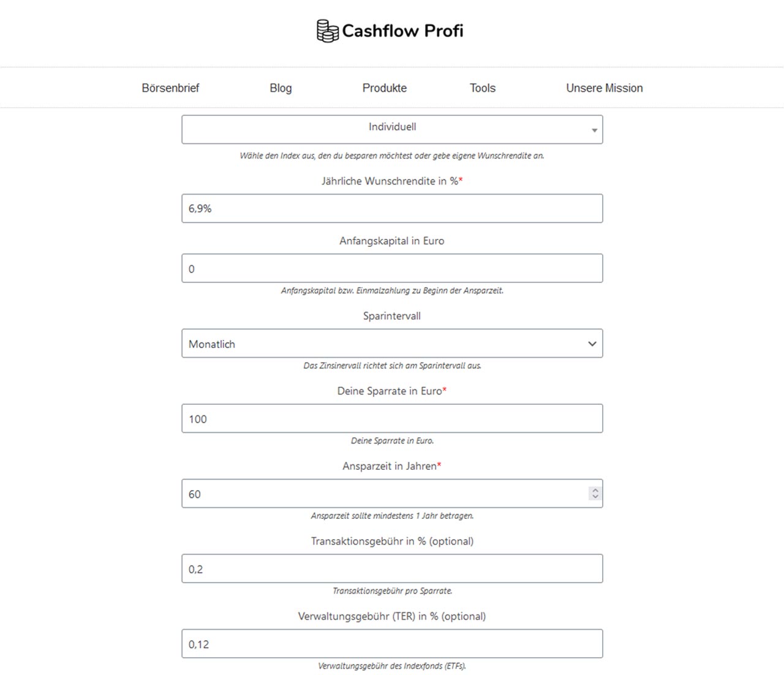This screenshot has width=784, height=675.
Task: Focus the Transaktionsgebühr in % field
Action: tap(392, 568)
